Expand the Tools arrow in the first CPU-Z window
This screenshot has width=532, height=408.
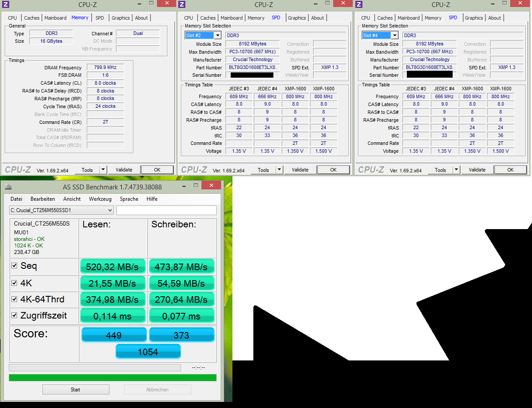pos(103,170)
